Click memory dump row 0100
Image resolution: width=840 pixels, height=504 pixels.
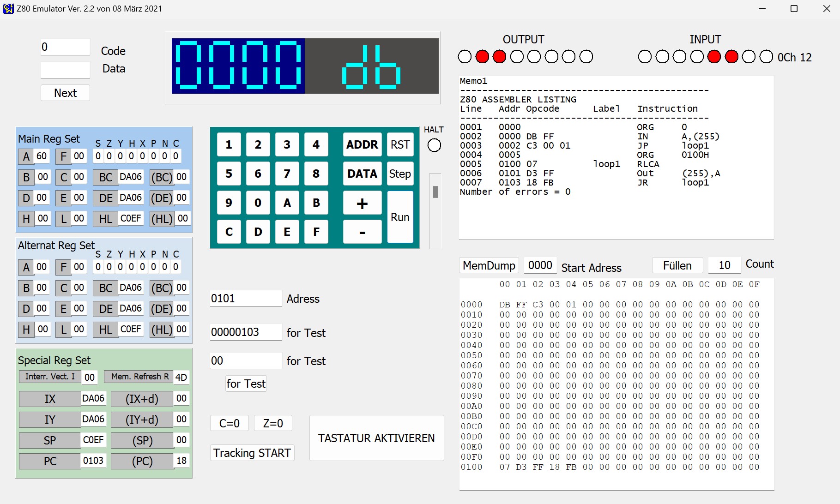pos(610,467)
